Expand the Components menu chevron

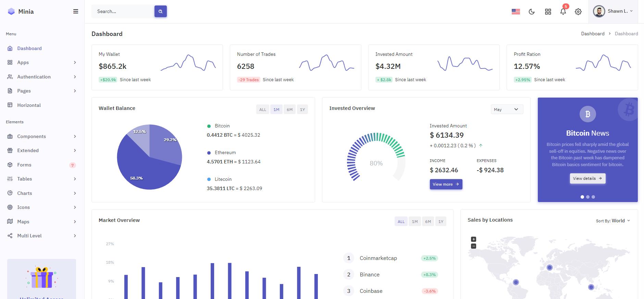[75, 136]
